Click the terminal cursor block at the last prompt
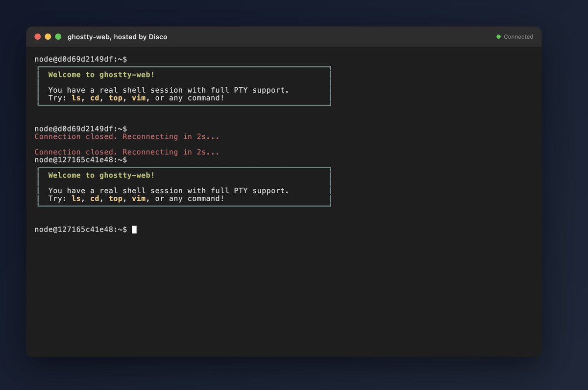The height and width of the screenshot is (390, 588). pyautogui.click(x=134, y=230)
